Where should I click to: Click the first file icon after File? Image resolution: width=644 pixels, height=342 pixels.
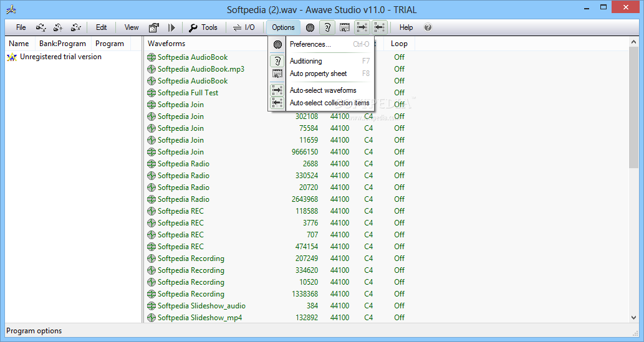point(41,27)
